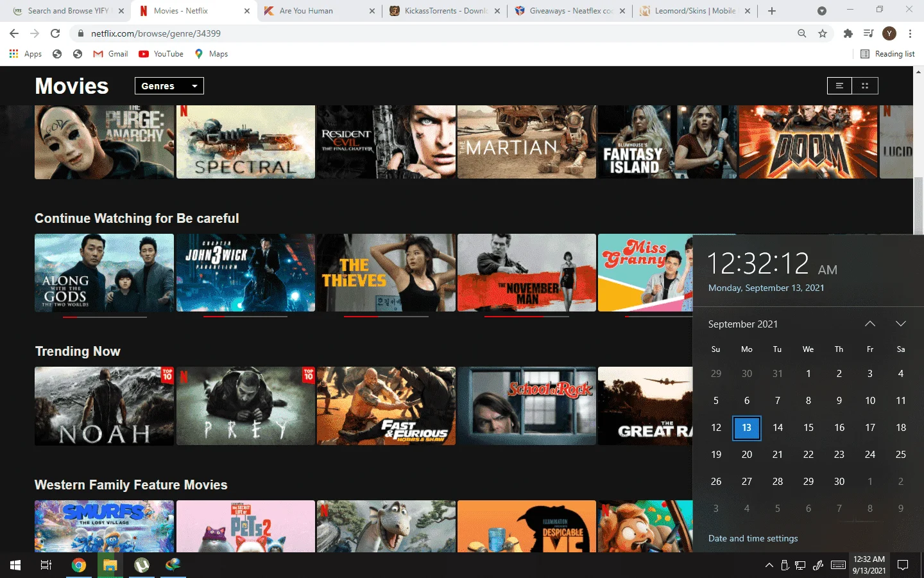The image size is (924, 578).
Task: Click the taskbar clock showing 12:32 AM
Action: (x=869, y=565)
